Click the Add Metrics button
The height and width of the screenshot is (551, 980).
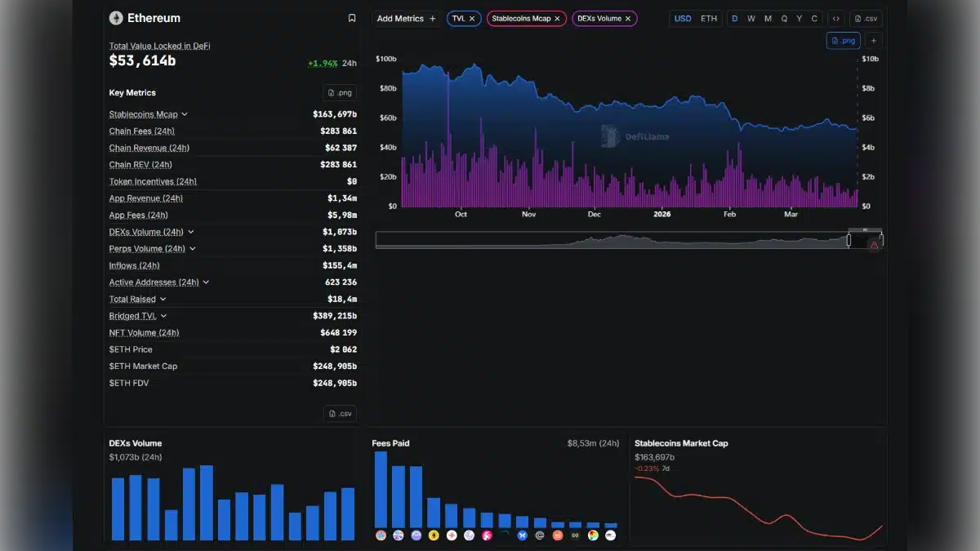coord(406,18)
